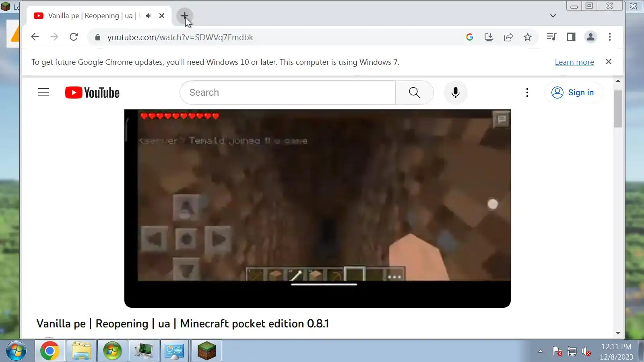Open File Explorer from taskbar
644x362 pixels.
coord(81,351)
